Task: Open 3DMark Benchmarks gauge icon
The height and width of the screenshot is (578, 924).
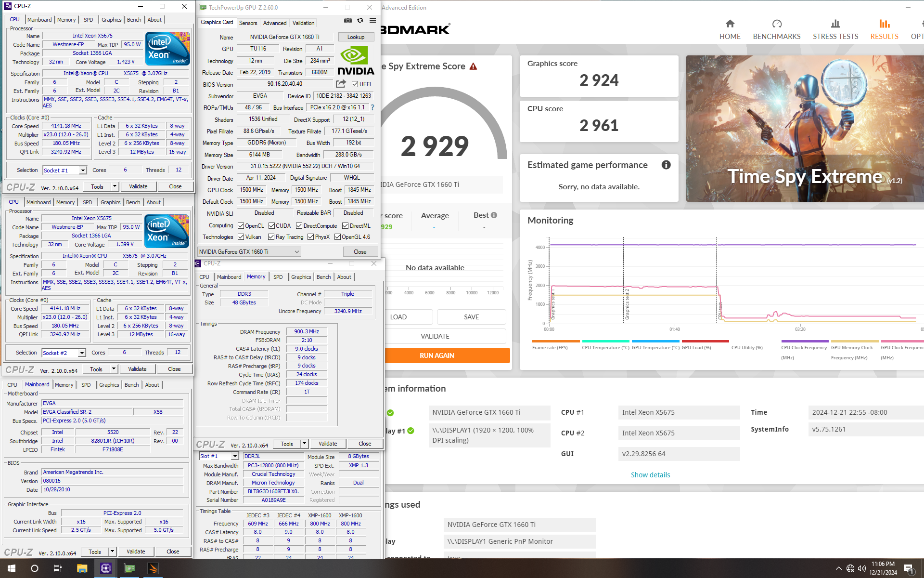Action: tap(777, 24)
